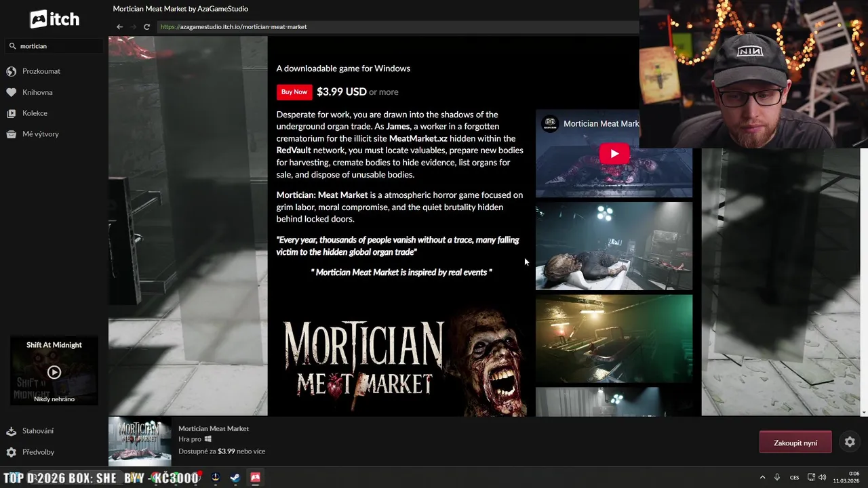Play the YouTube trailer video
The width and height of the screenshot is (868, 488).
point(614,154)
